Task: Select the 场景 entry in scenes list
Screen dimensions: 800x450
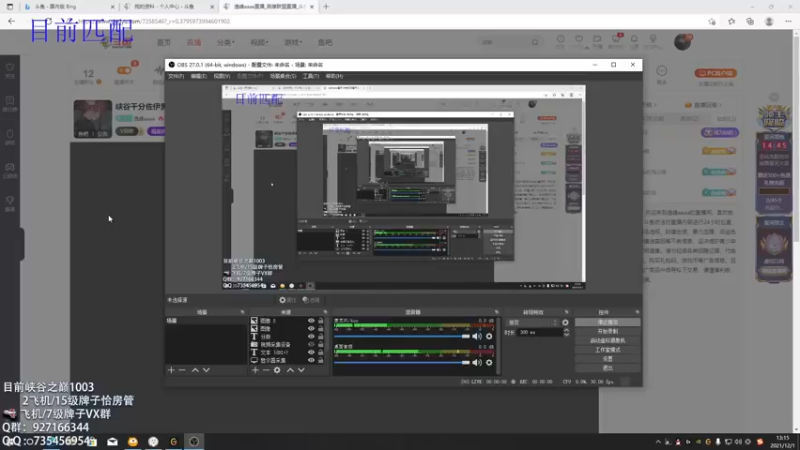Action: tap(206, 321)
